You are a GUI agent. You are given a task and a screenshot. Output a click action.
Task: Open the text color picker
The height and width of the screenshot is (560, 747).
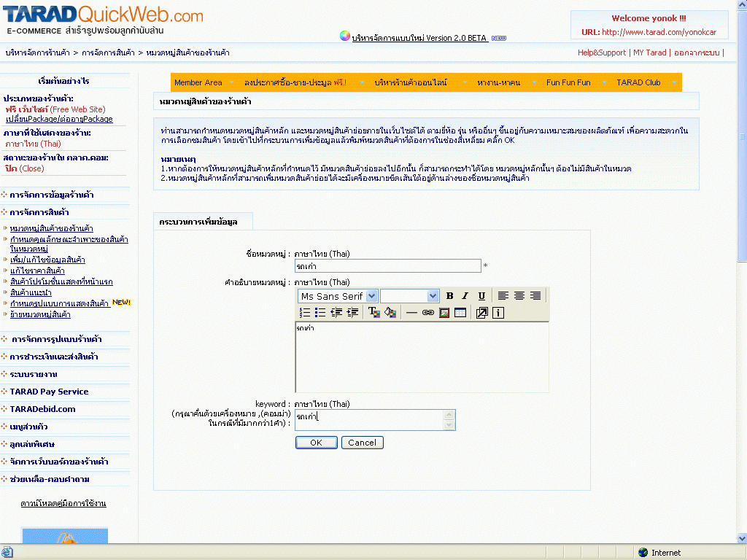[373, 313]
